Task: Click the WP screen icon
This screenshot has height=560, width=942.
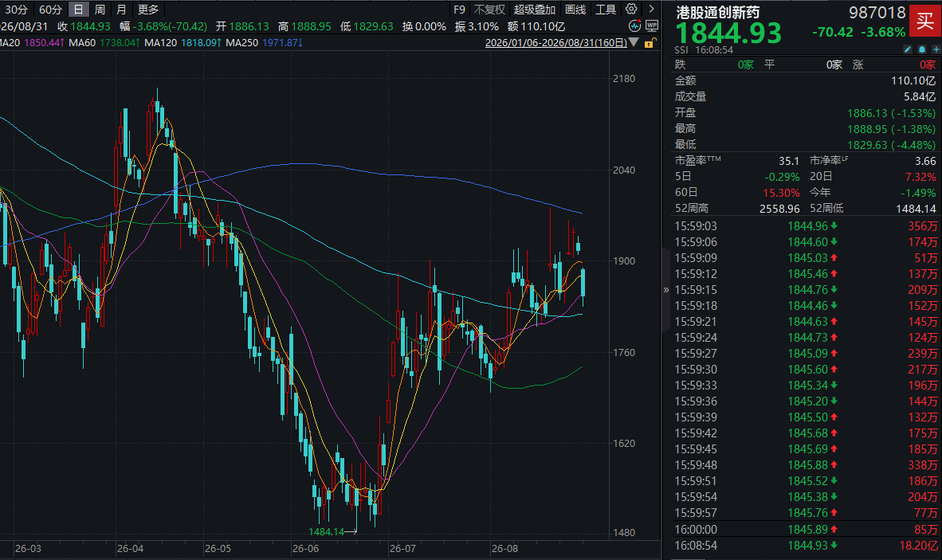Action: coord(652,25)
